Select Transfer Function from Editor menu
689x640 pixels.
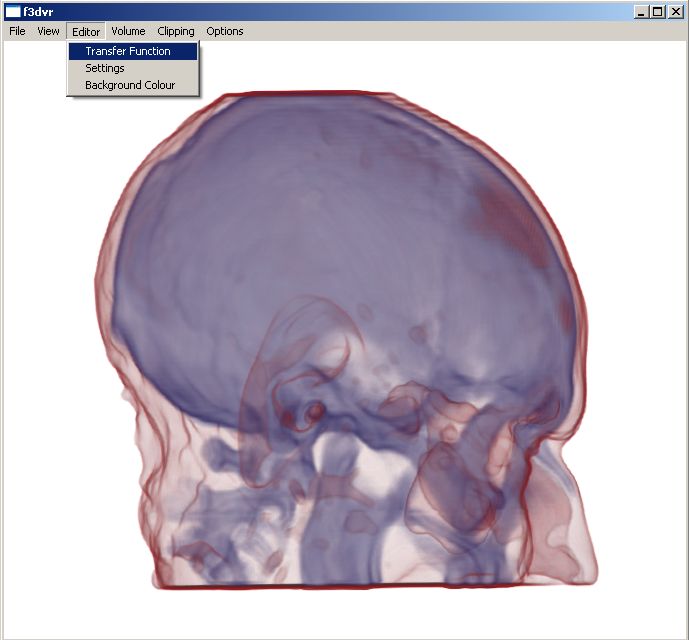pos(133,51)
